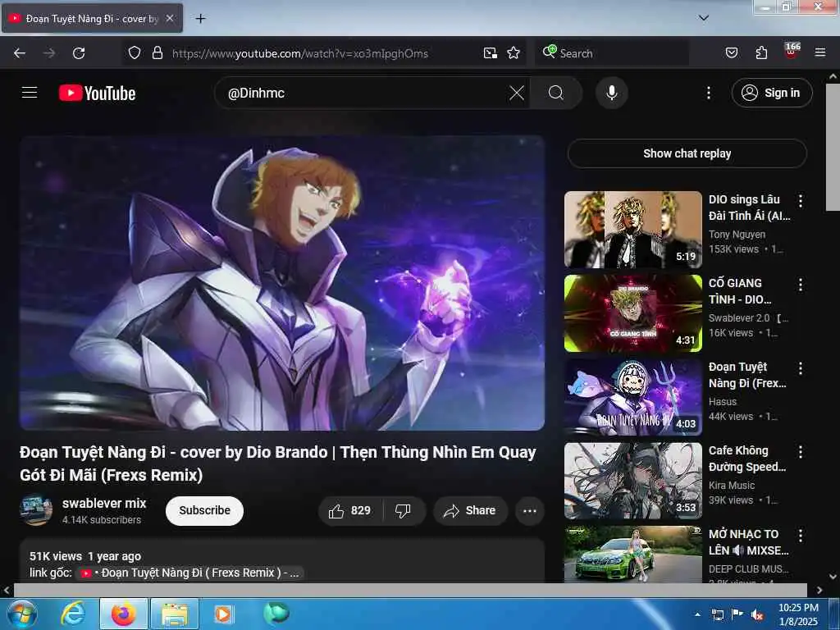The width and height of the screenshot is (840, 630).
Task: Show hidden tray icons arrow
Action: [697, 614]
